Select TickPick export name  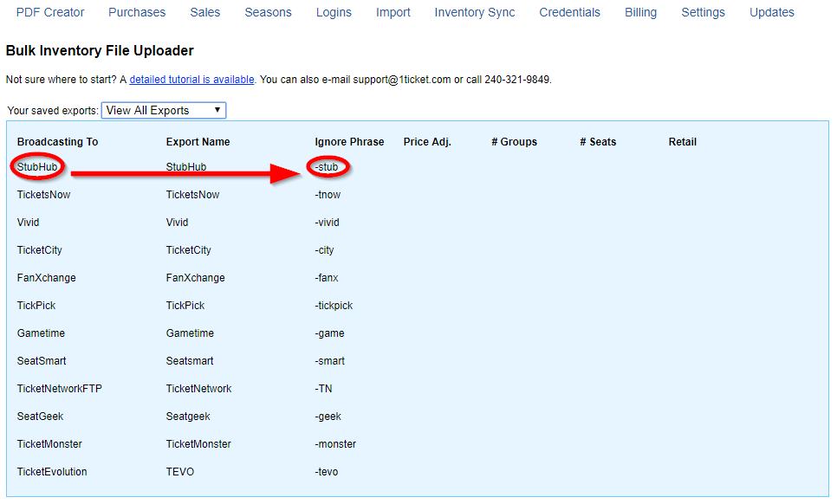click(185, 306)
